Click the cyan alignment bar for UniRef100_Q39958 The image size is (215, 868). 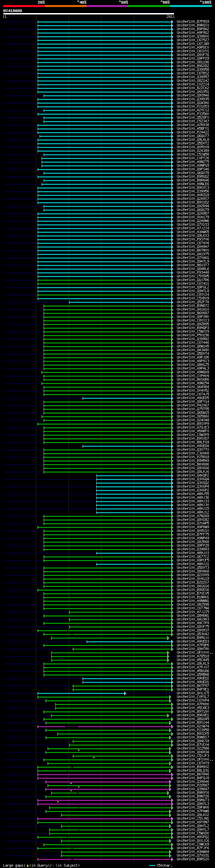pos(105,70)
